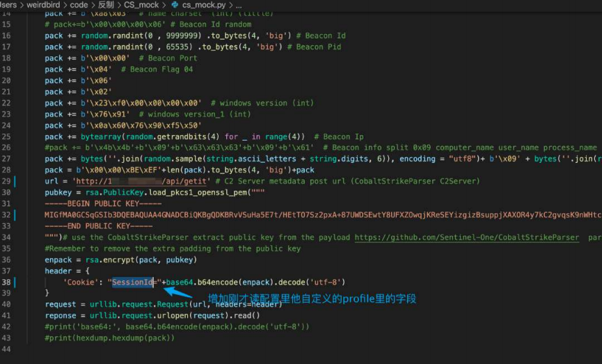Click 'load_pkcs1_openssl_pem' on line 30

coord(198,192)
